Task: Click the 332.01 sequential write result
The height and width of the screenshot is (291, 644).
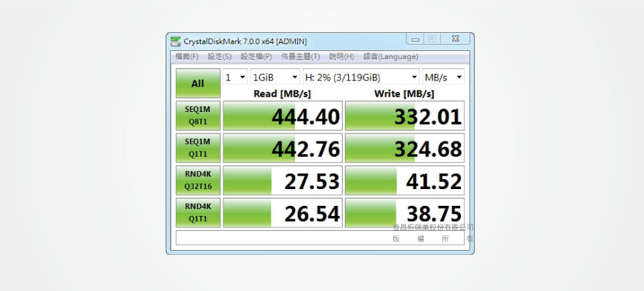Action: click(405, 116)
